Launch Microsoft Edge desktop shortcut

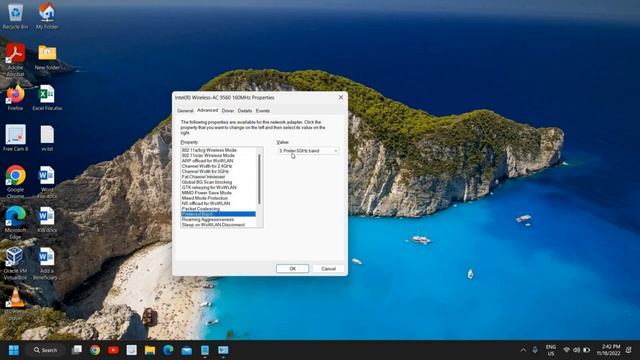coord(16,222)
